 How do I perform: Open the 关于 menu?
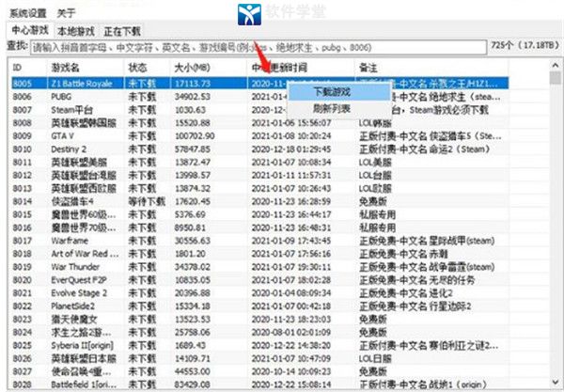[x=66, y=13]
